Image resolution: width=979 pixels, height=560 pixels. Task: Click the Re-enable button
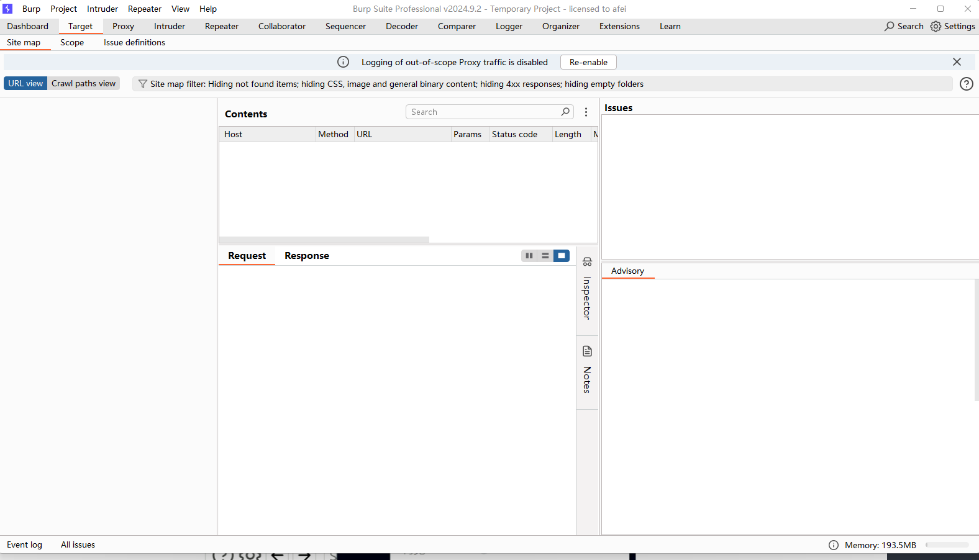click(588, 62)
